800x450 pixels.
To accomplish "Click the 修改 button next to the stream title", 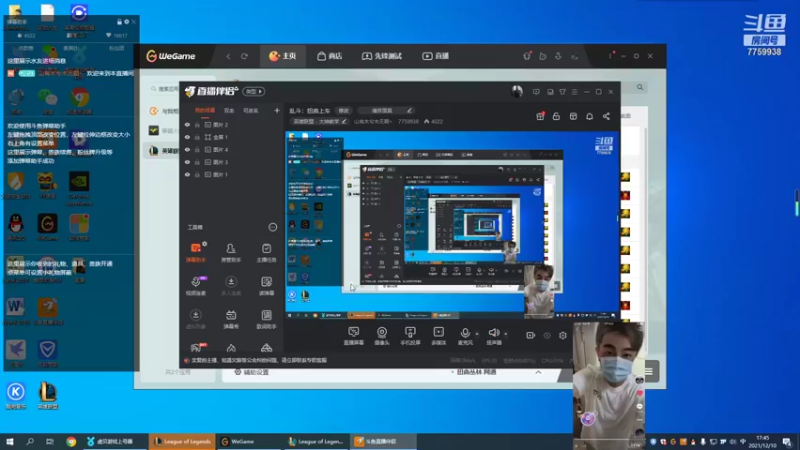I will (343, 110).
